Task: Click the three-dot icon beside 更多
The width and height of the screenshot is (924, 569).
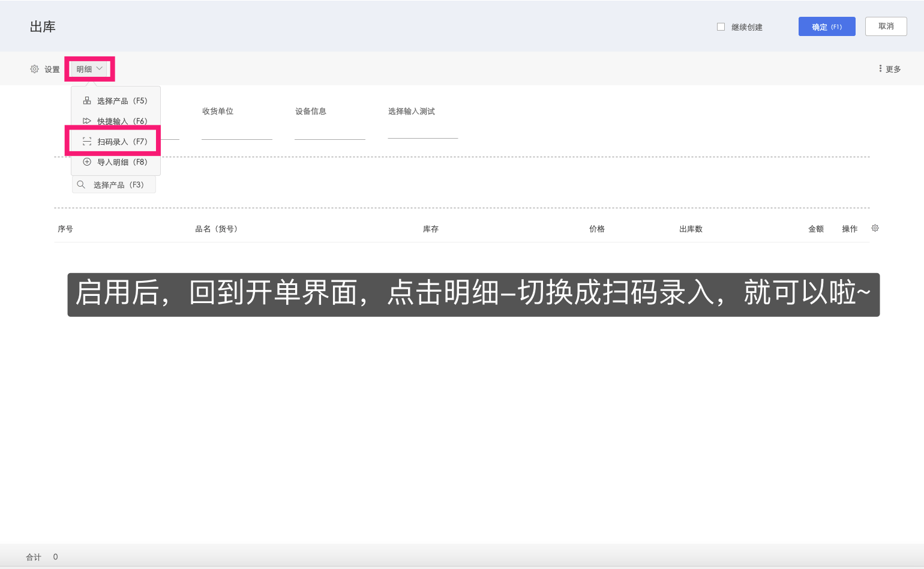Action: (x=880, y=68)
